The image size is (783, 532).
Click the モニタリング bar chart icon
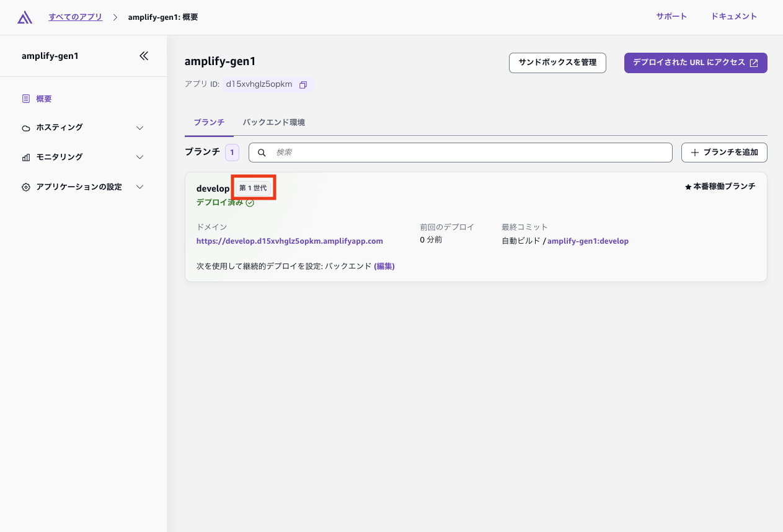(x=25, y=157)
